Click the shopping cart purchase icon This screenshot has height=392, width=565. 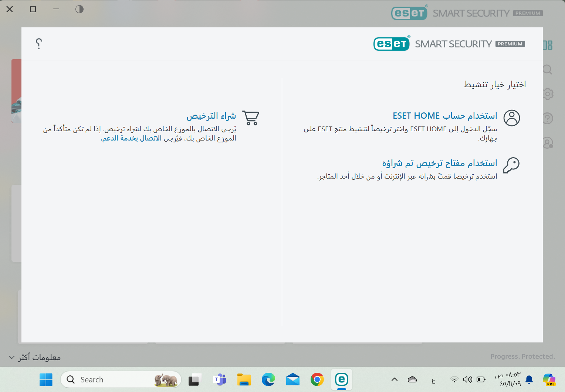click(251, 118)
